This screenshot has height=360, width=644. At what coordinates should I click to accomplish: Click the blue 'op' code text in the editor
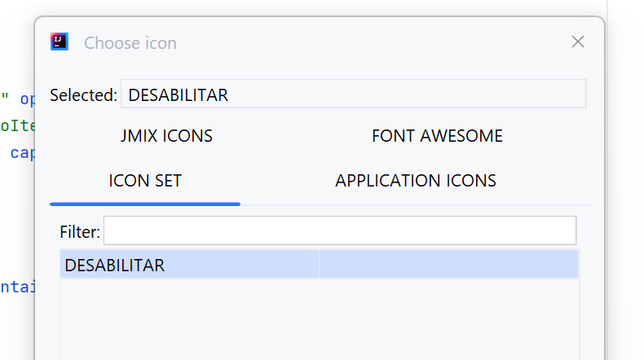(27, 99)
